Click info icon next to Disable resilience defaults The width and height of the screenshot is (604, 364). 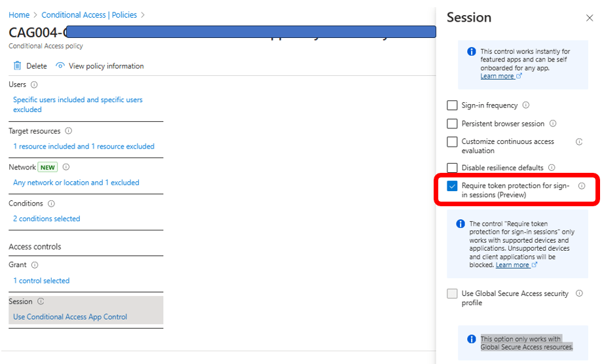(x=552, y=168)
